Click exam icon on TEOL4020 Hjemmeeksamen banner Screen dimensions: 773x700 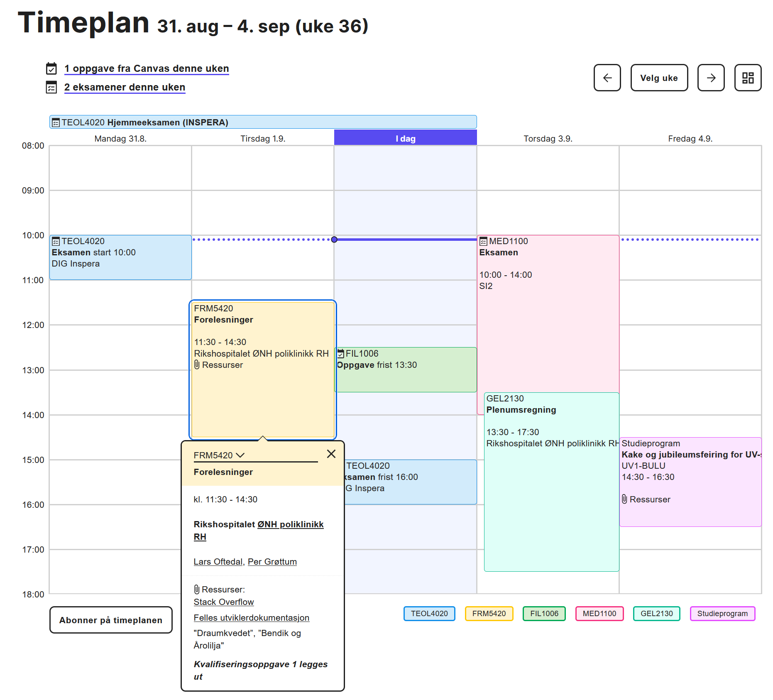[x=56, y=122]
